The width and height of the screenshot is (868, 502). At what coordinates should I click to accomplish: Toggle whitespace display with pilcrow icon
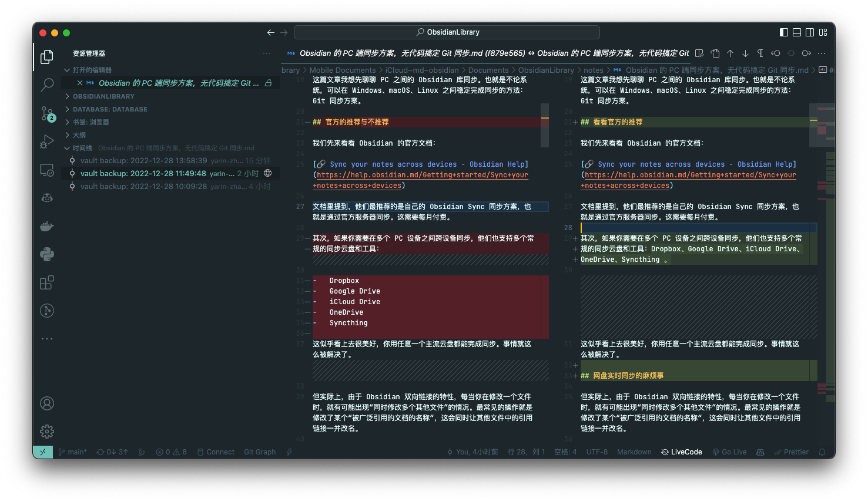point(760,53)
